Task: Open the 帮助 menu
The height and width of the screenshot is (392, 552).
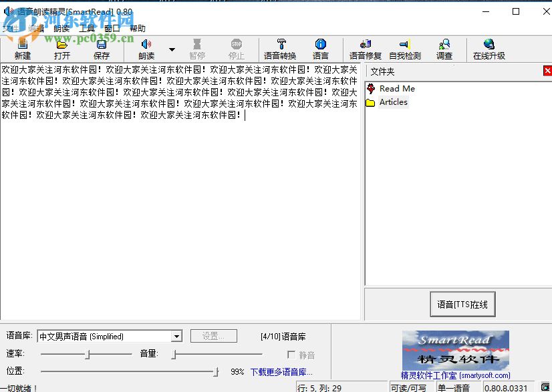Action: [136, 28]
